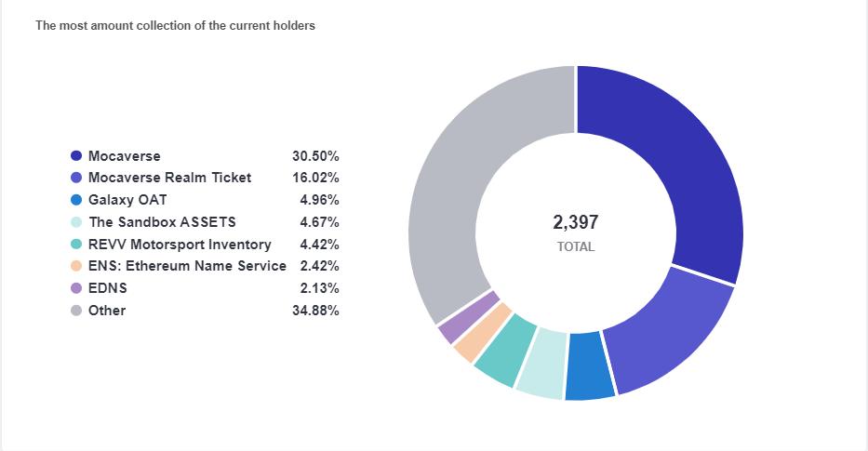This screenshot has width=868, height=451.
Task: Click the REVV Motorsport Inventory teal dot
Action: pos(76,244)
